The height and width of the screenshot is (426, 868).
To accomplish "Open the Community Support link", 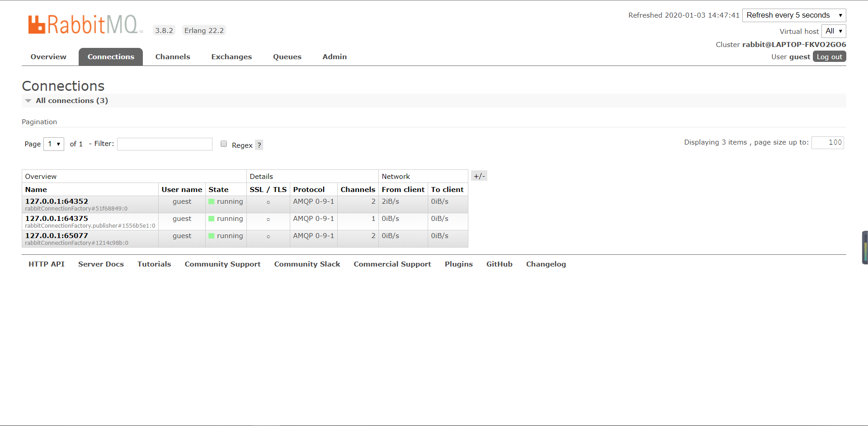I will (x=222, y=264).
